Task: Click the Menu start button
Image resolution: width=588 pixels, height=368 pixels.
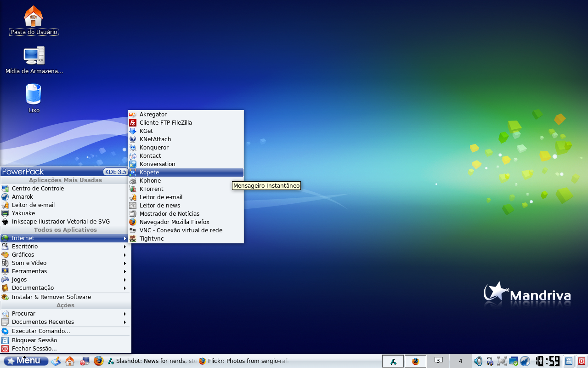Action: (x=26, y=361)
